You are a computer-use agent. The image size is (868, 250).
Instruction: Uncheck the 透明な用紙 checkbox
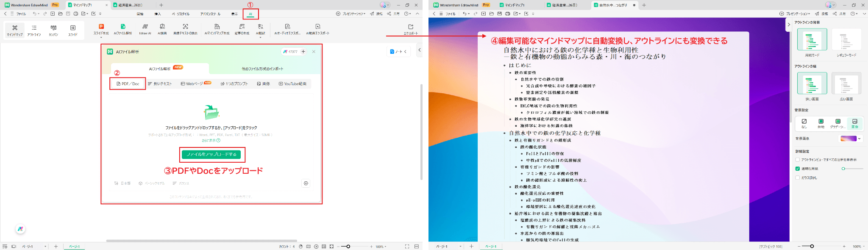pos(798,169)
